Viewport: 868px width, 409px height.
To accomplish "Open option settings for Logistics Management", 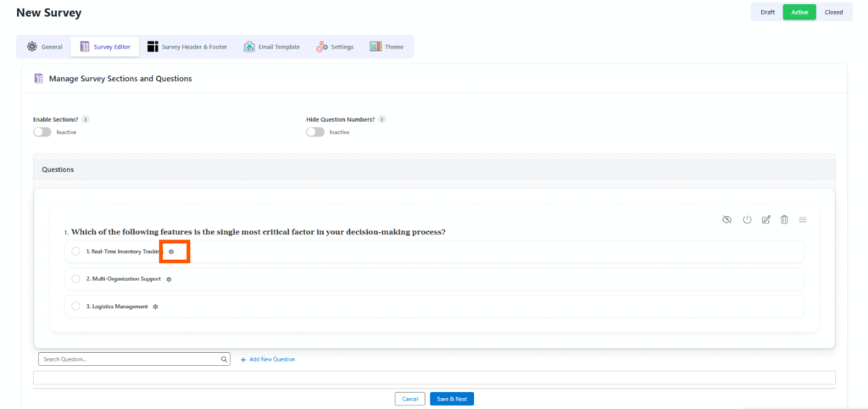I will pos(155,306).
